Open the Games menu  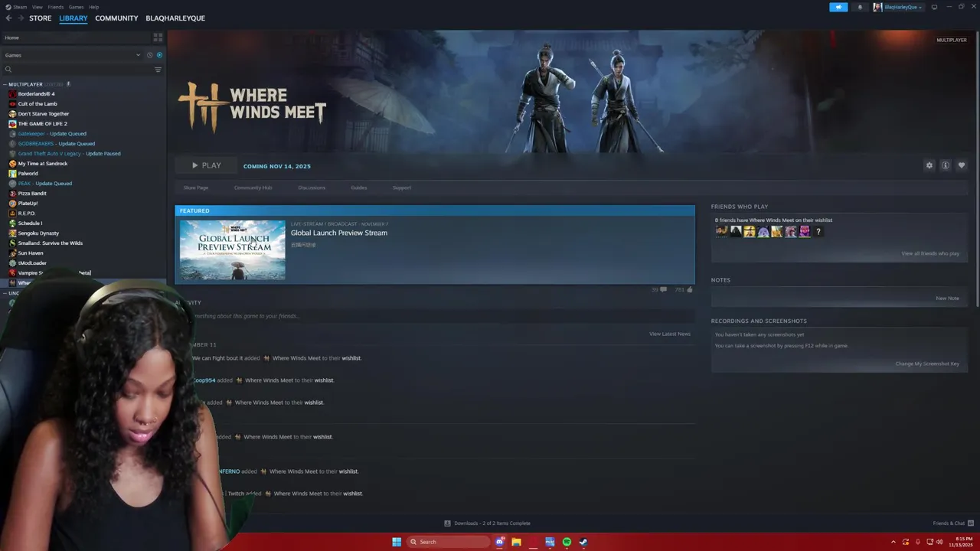pyautogui.click(x=76, y=7)
